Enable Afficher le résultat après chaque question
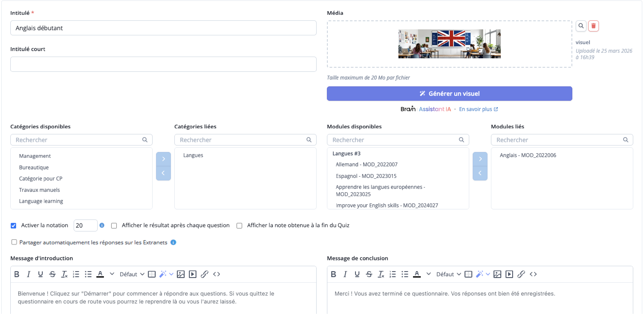Image resolution: width=644 pixels, height=314 pixels. click(x=114, y=226)
